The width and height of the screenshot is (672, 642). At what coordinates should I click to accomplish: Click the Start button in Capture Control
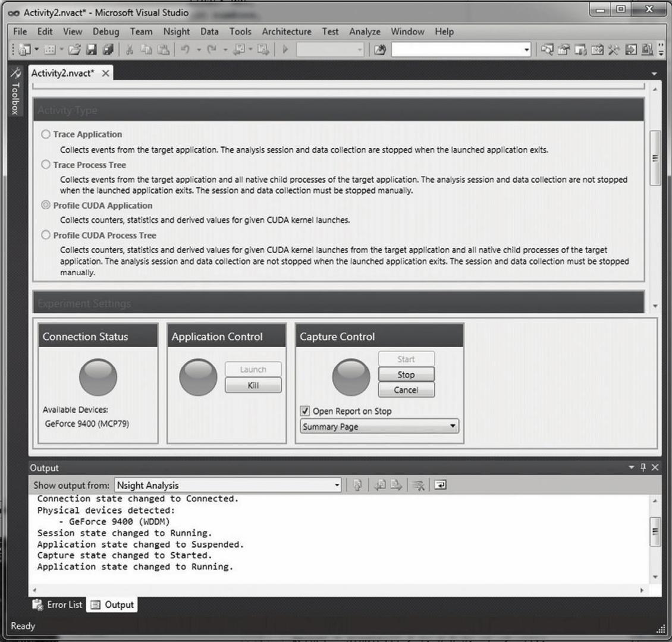(406, 359)
